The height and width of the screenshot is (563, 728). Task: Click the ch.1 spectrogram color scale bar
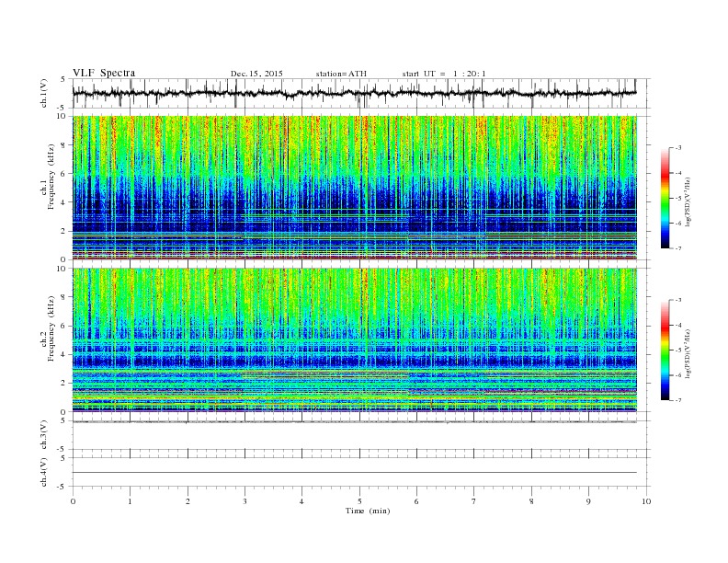click(x=665, y=198)
